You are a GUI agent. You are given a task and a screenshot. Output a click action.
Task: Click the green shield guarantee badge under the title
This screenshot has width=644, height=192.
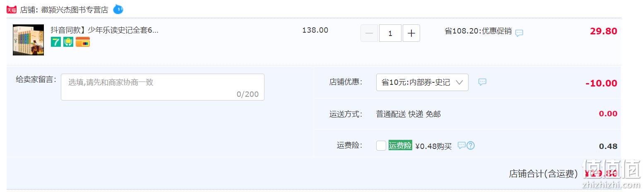click(x=68, y=41)
